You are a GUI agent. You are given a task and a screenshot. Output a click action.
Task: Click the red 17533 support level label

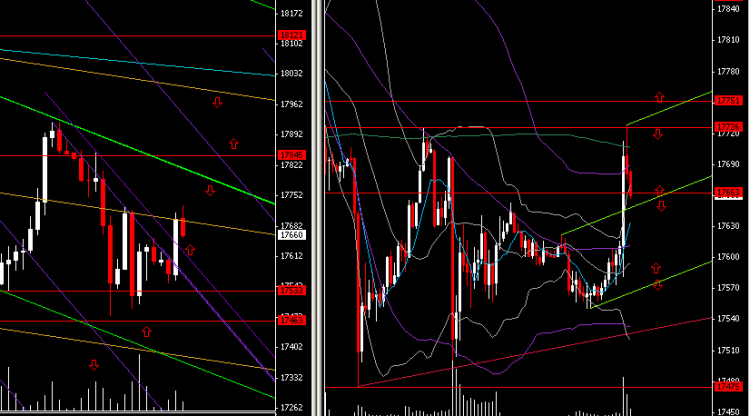(291, 290)
